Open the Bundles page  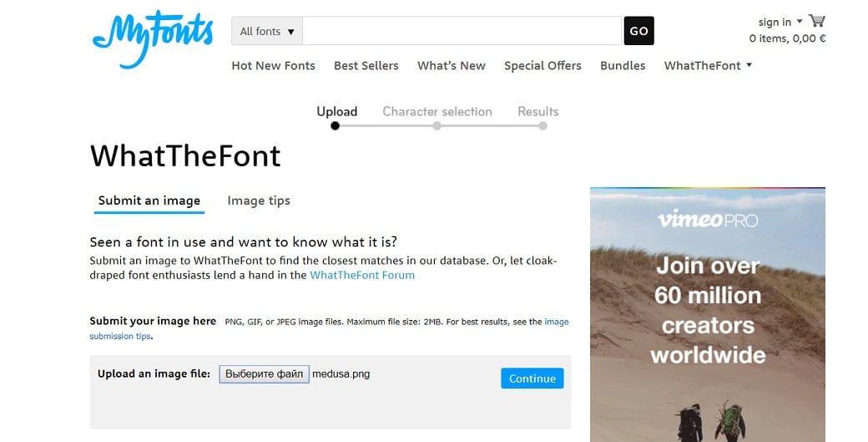(623, 65)
